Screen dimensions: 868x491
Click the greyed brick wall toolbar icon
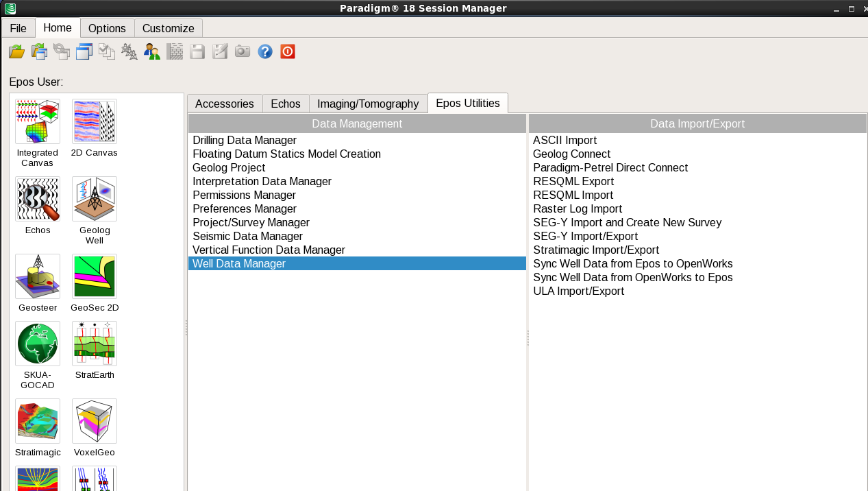(x=175, y=51)
